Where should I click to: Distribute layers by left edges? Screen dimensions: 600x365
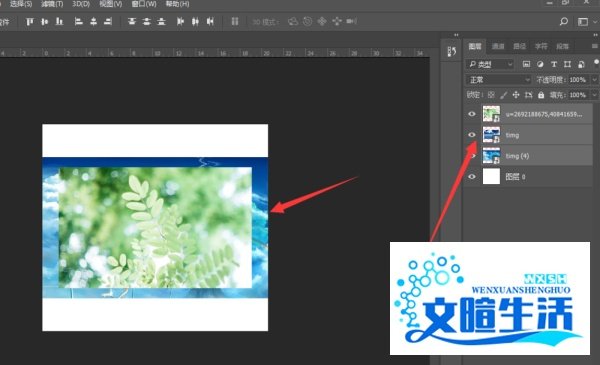tap(180, 21)
